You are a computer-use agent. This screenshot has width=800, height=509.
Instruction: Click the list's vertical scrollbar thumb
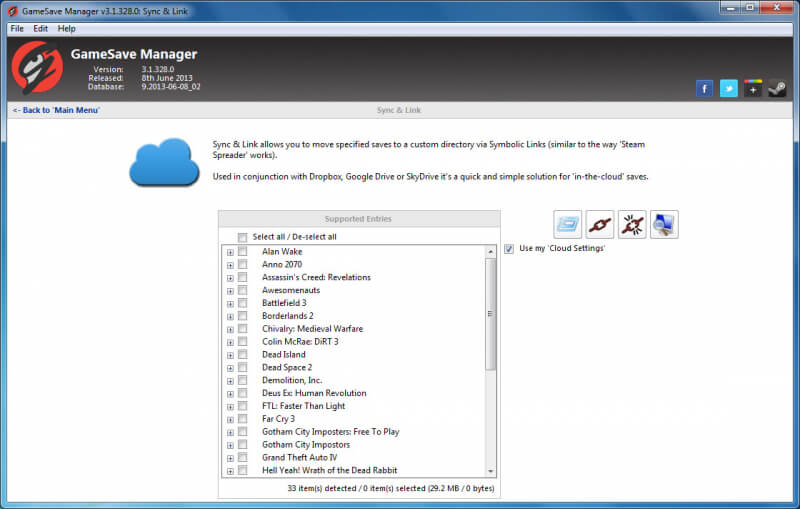(x=490, y=314)
